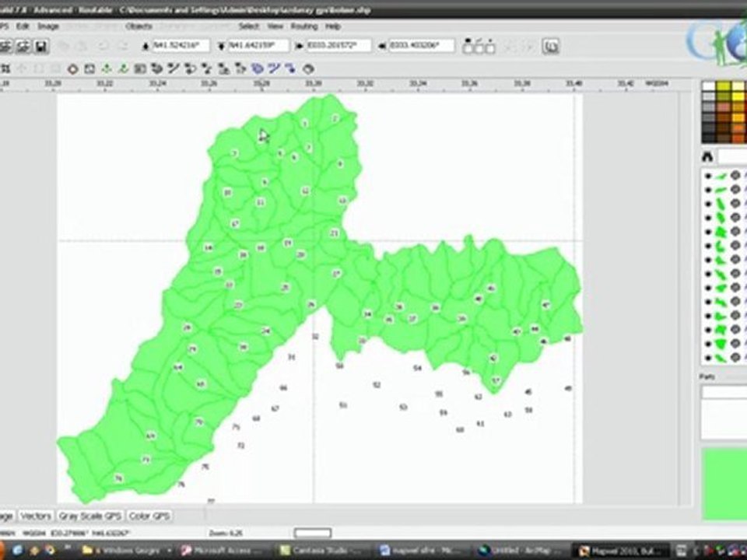This screenshot has height=560, width=747.
Task: Click the north latitude field N41.524216
Action: click(181, 46)
